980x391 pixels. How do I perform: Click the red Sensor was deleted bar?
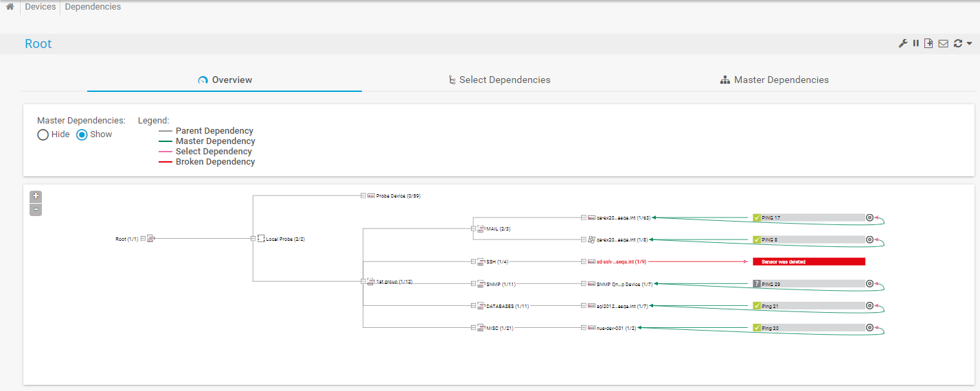click(808, 261)
